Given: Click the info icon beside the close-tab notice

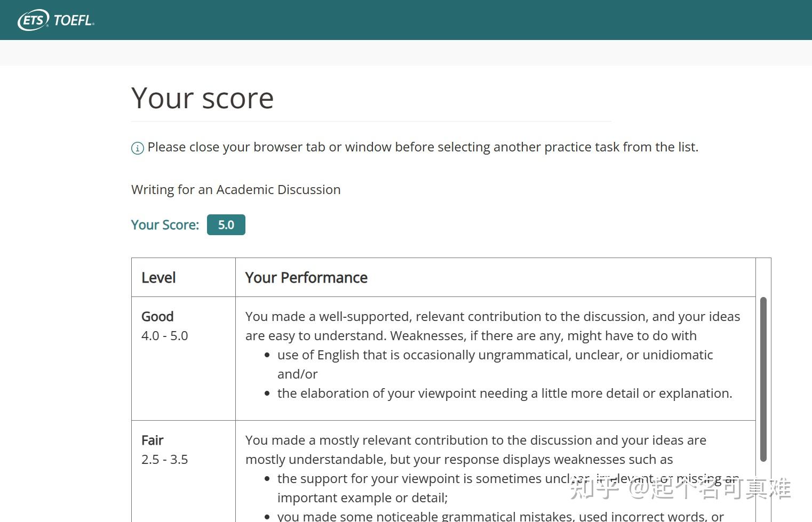Looking at the screenshot, I should pyautogui.click(x=137, y=148).
